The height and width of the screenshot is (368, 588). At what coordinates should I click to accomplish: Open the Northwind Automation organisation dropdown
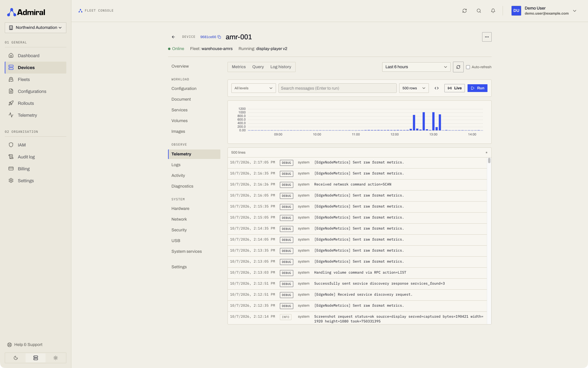point(36,28)
